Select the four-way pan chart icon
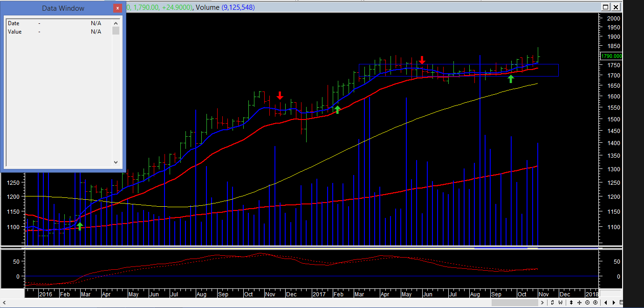Screen dimensions: 644x308 [x=579, y=302]
